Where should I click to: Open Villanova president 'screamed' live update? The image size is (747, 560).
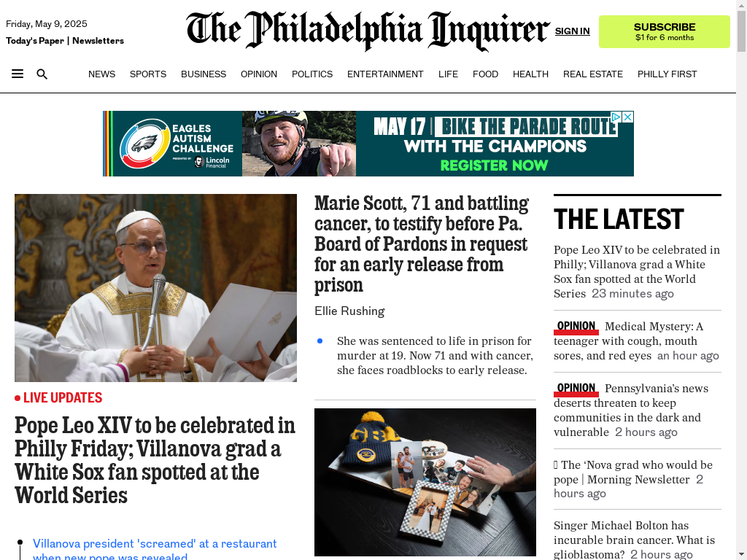pyautogui.click(x=155, y=550)
